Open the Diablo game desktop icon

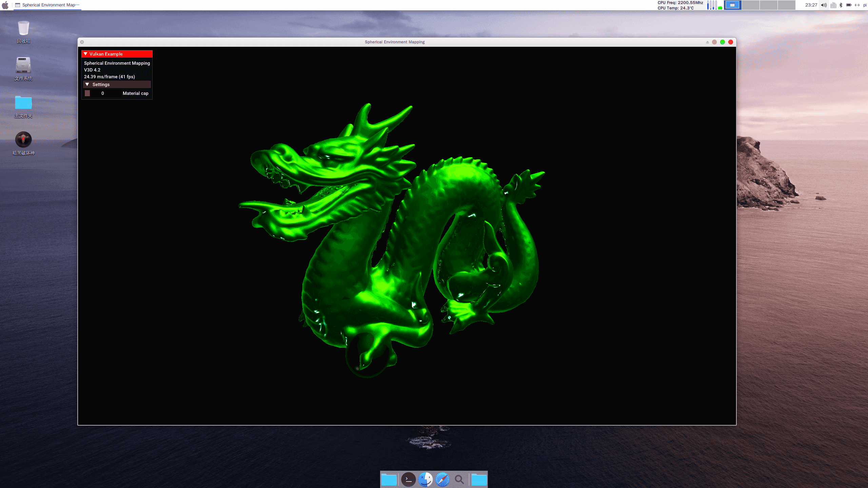tap(23, 140)
